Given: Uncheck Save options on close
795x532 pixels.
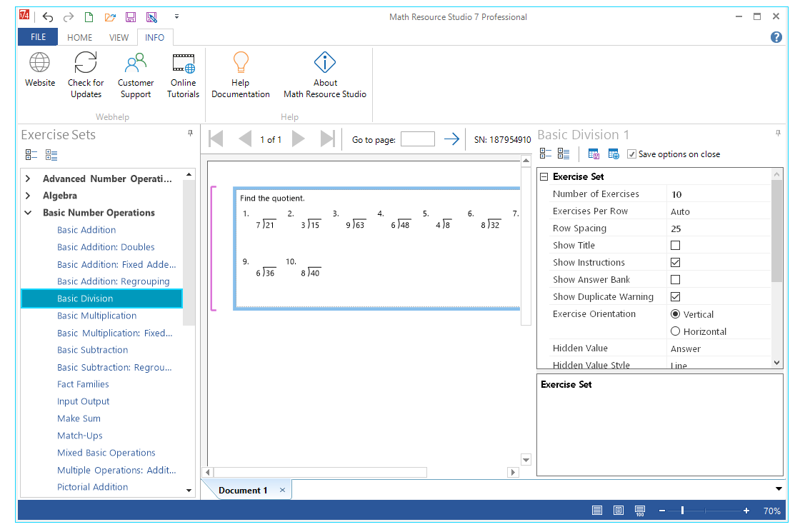Looking at the screenshot, I should pos(632,154).
